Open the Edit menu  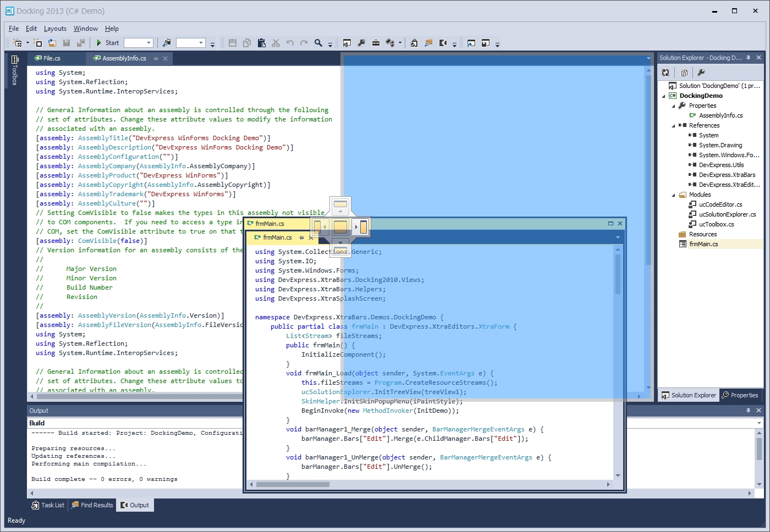pyautogui.click(x=31, y=29)
